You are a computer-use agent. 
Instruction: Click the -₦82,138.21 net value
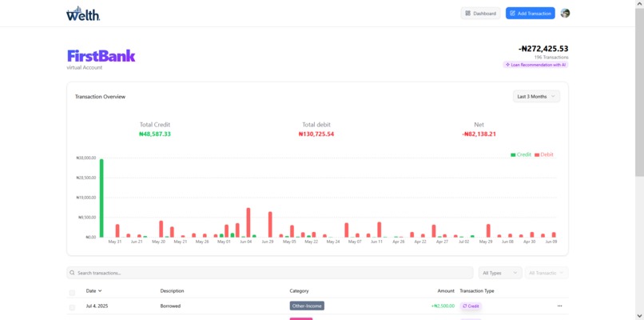coord(479,134)
